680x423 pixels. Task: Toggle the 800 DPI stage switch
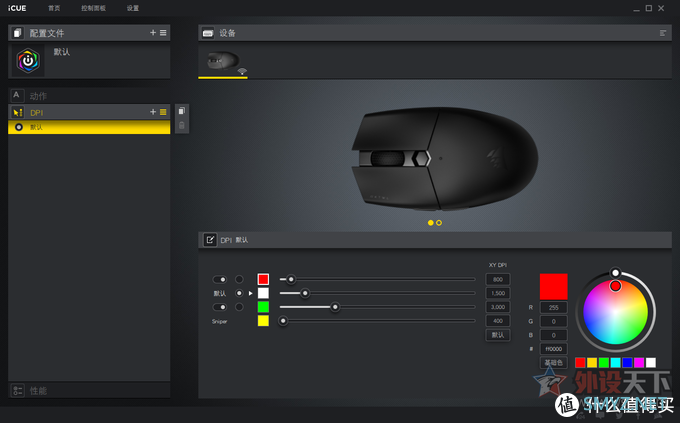219,279
